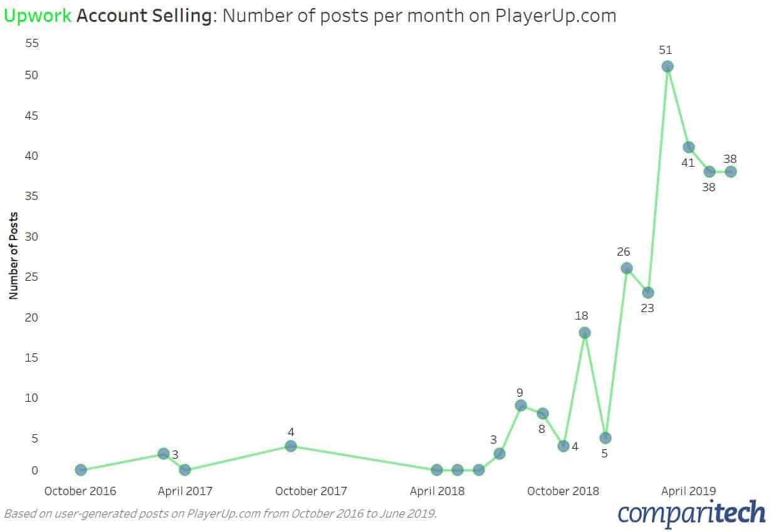This screenshot has height=532, width=771.
Task: Click the green Upwork word in title
Action: [x=38, y=16]
